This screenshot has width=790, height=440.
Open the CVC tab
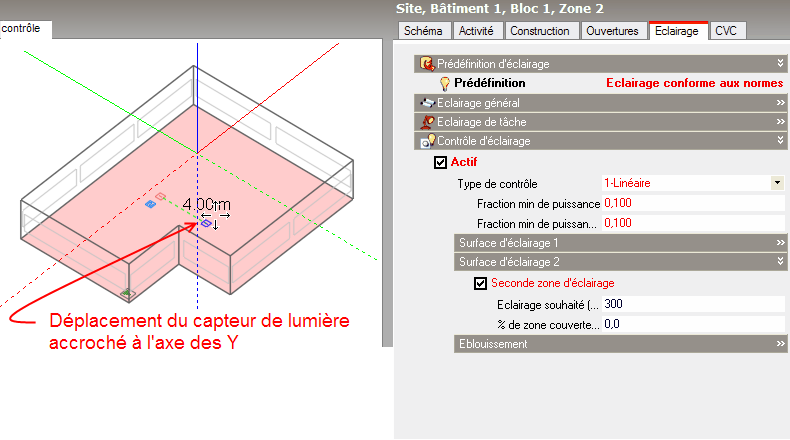(x=725, y=31)
